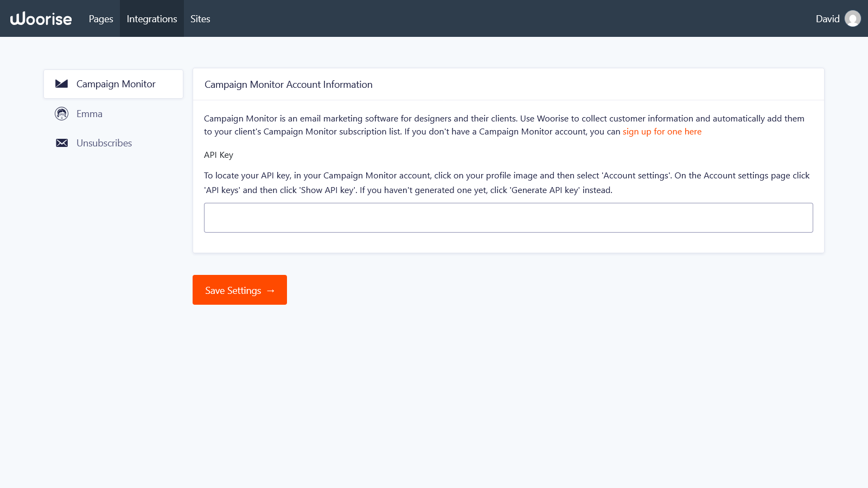Open the David user menu
The height and width of the screenshot is (488, 868).
click(827, 19)
